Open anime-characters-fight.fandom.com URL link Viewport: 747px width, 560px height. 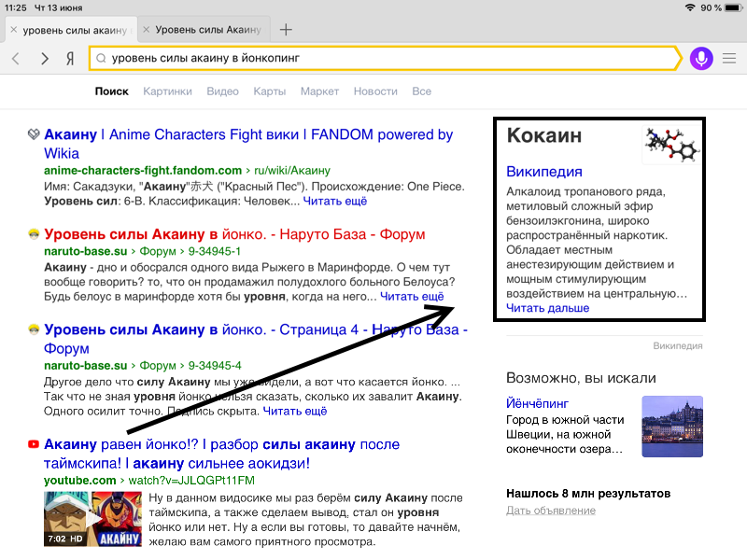[x=188, y=171]
